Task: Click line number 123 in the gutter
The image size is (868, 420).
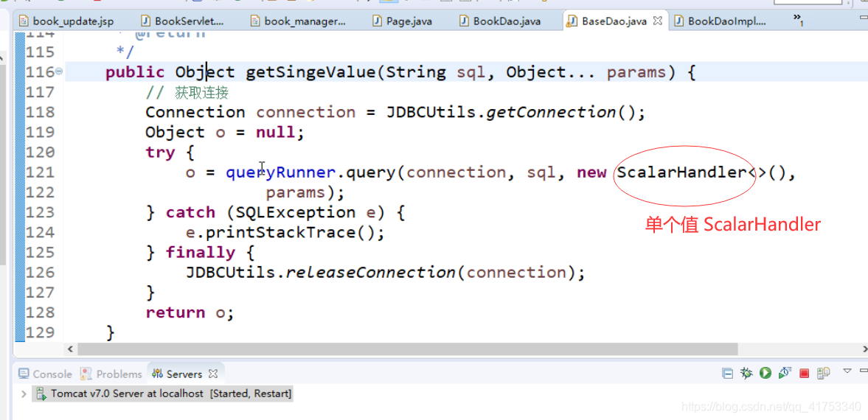Action: [41, 212]
